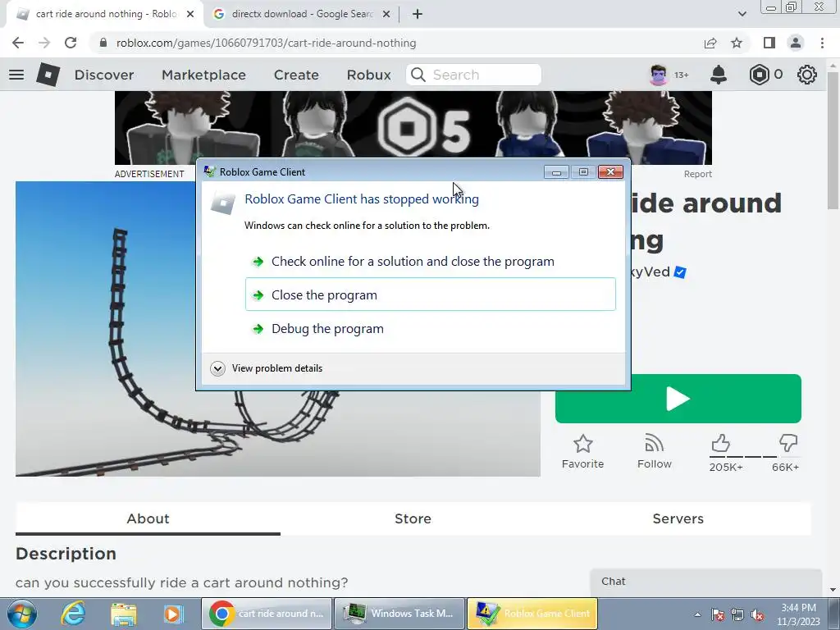Viewport: 840px width, 630px height.
Task: Click the green Play game button
Action: 678,399
